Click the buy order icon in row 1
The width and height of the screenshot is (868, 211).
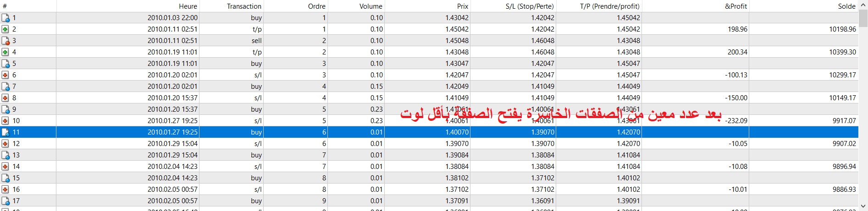(x=6, y=18)
